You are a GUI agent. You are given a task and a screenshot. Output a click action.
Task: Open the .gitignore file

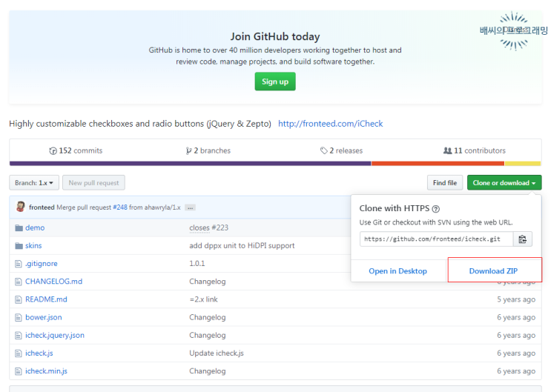point(41,264)
